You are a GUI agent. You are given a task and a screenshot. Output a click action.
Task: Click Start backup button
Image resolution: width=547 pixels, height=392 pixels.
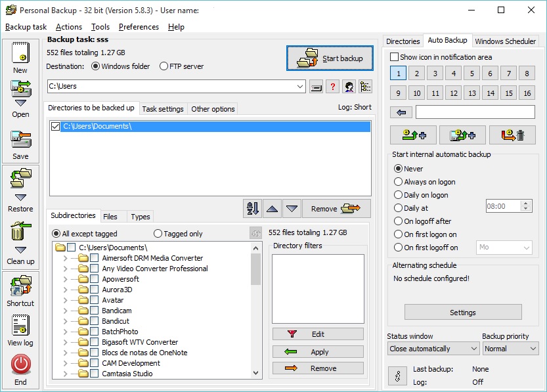pos(330,58)
